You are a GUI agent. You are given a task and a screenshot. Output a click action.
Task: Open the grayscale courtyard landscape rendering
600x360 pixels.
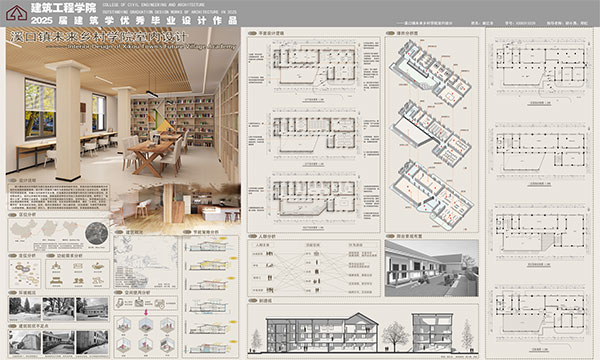431,268
